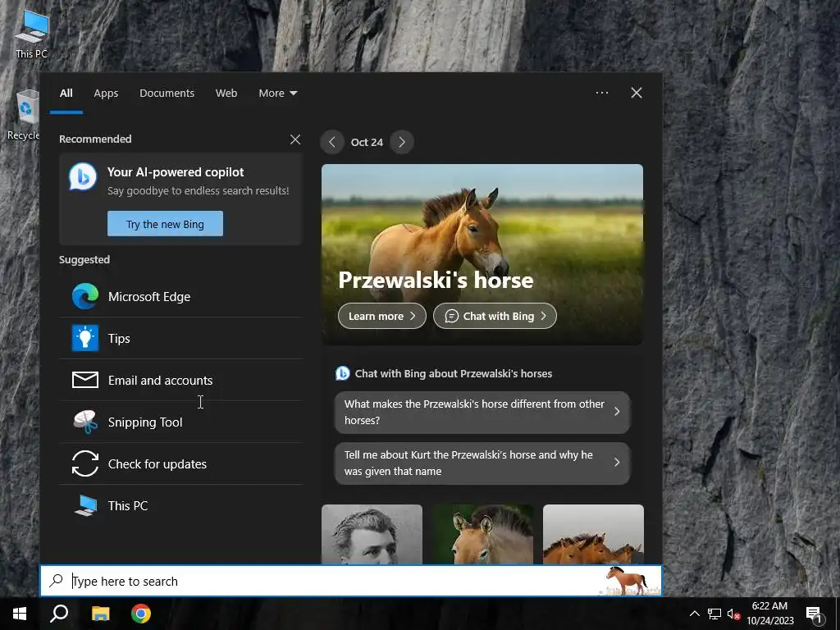Screen dimensions: 840x630
Task: Click Learn more about Przewalski's horse
Action: coord(382,316)
